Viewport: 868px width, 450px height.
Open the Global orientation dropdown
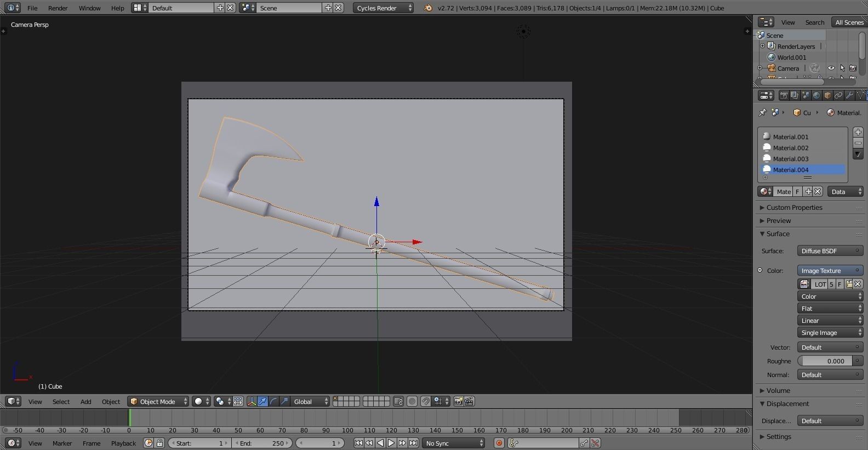pos(310,401)
